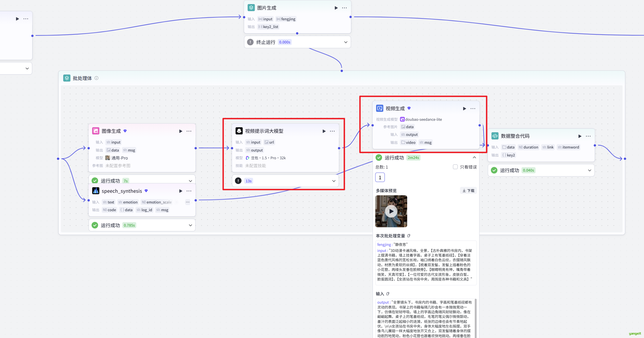
Task: Click info icon beside 批处理体 title
Action: tap(96, 78)
